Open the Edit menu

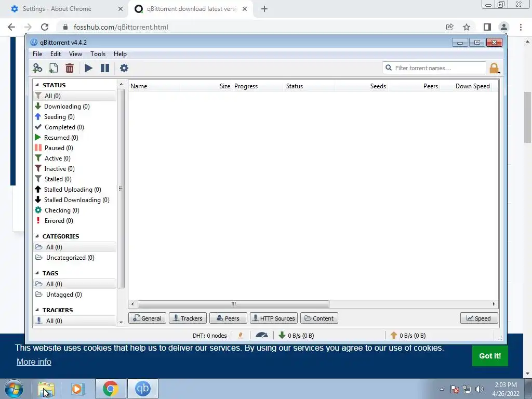(56, 54)
